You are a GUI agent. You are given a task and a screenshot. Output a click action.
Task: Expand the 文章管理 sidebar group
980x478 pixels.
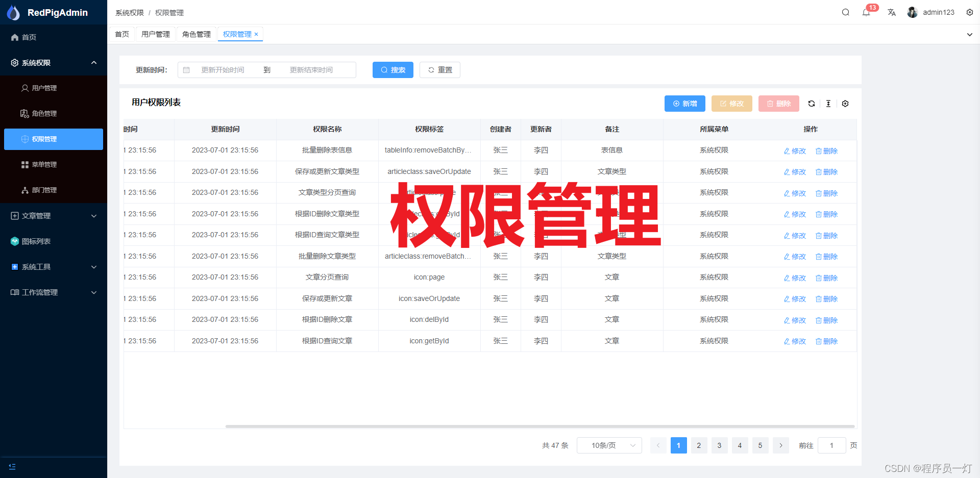click(54, 216)
